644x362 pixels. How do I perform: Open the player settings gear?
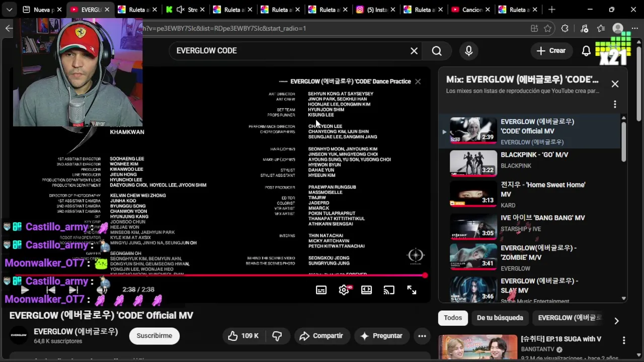tap(344, 290)
